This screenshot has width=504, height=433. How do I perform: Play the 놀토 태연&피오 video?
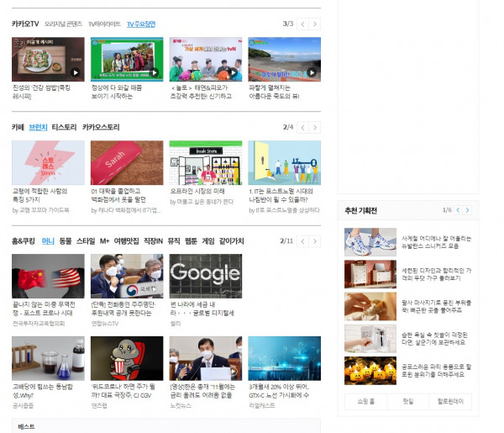[206, 59]
